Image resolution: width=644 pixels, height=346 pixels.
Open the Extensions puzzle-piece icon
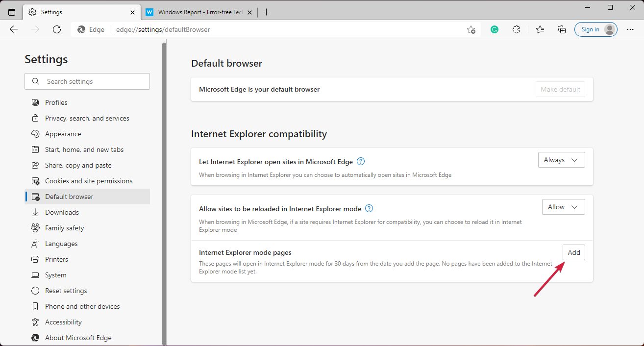pyautogui.click(x=516, y=29)
